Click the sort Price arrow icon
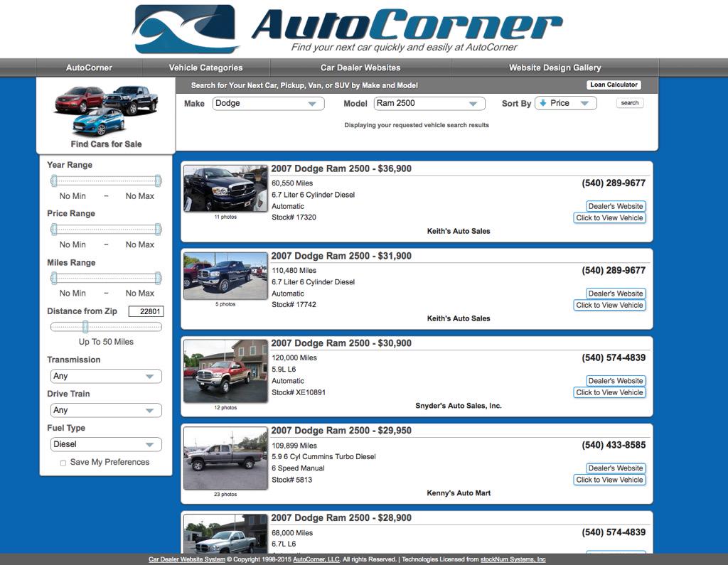 click(x=542, y=102)
